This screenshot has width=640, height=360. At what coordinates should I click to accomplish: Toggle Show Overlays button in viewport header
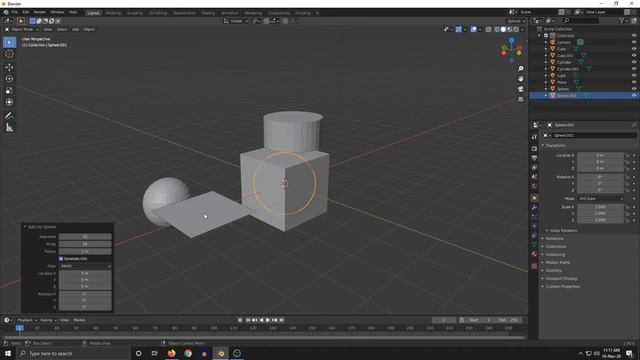tap(473, 29)
